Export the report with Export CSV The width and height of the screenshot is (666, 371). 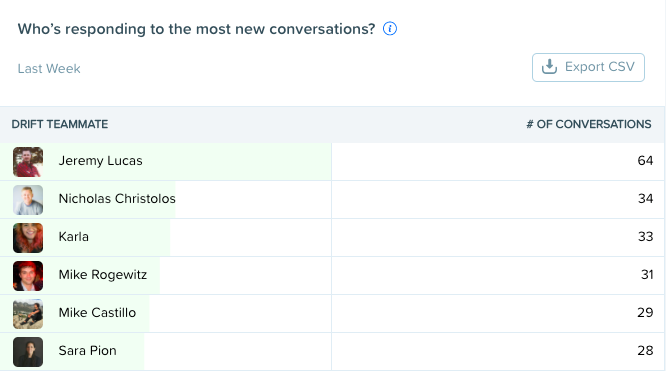[588, 67]
